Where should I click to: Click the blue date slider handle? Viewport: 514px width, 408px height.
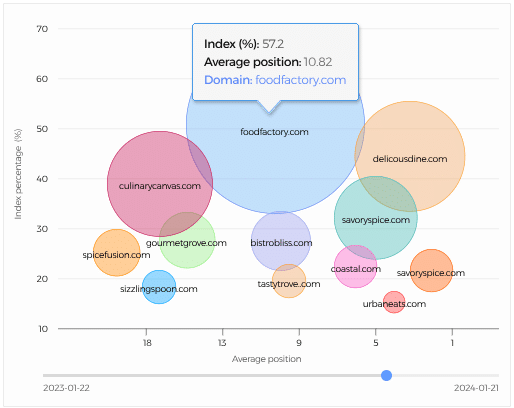point(386,375)
